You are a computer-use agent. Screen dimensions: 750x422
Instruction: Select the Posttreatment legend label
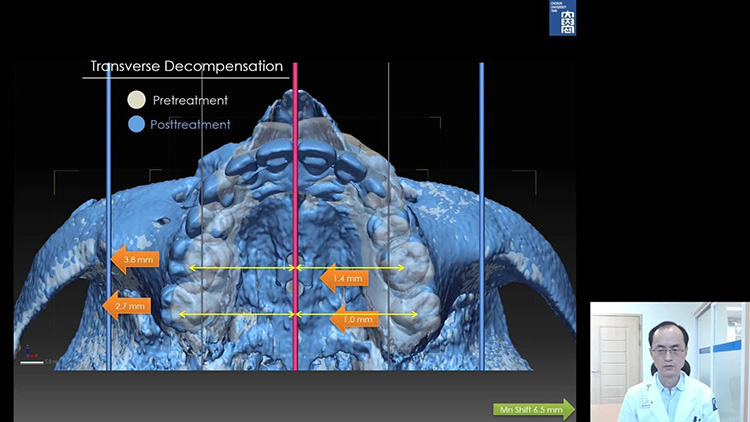[x=190, y=124]
